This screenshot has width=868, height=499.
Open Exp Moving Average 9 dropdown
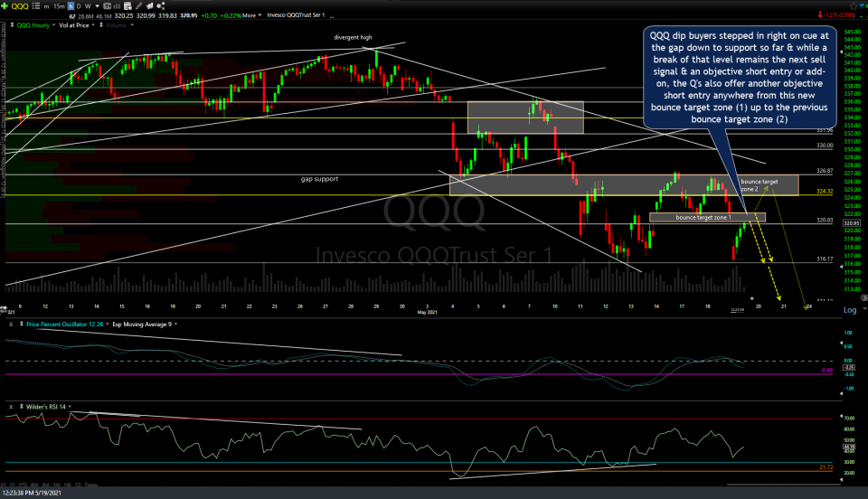coord(176,325)
